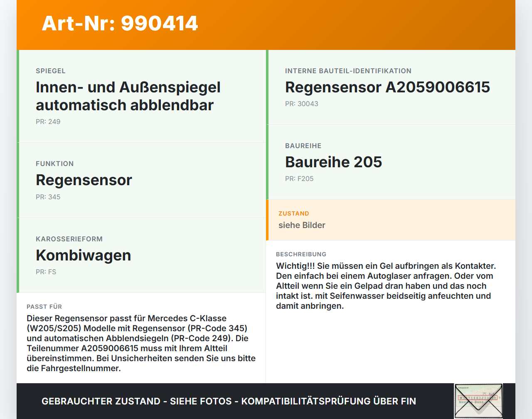Click the 'siehe Bilder' condition text
The height and width of the screenshot is (419, 532).
(x=302, y=225)
